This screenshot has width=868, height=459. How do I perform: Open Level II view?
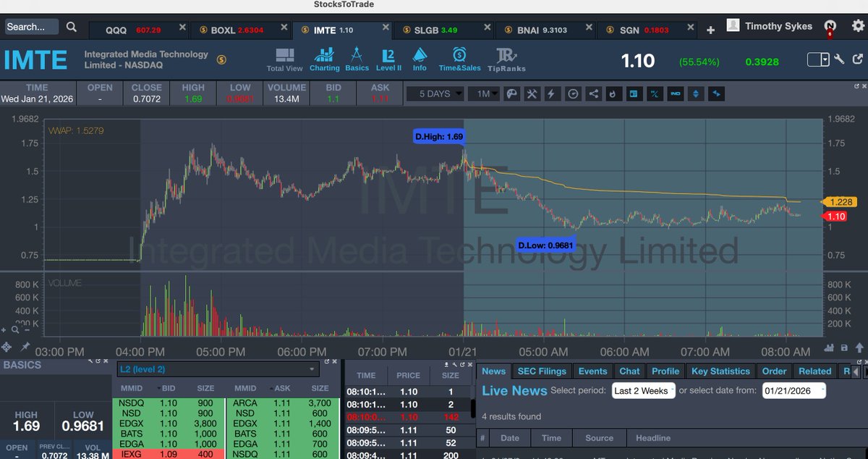pyautogui.click(x=388, y=58)
